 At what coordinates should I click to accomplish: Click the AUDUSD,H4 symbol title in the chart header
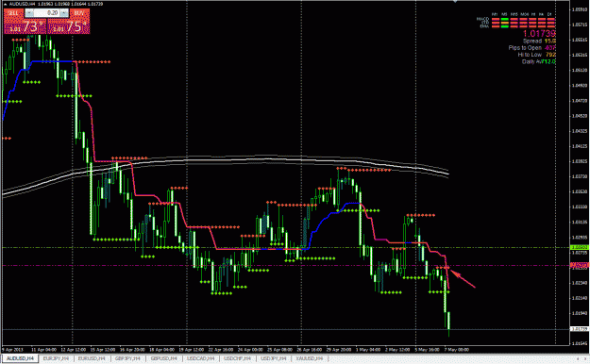coord(22,4)
